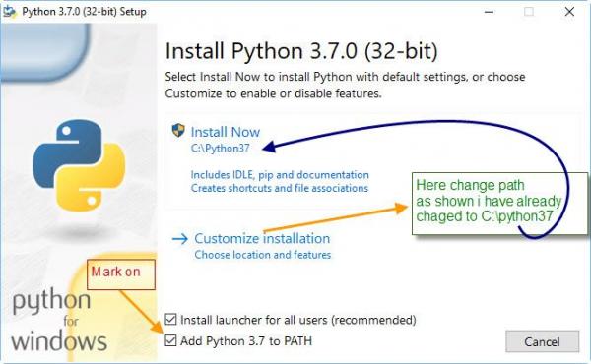
Task: Click the red Mark on annotation box
Action: 120,274
